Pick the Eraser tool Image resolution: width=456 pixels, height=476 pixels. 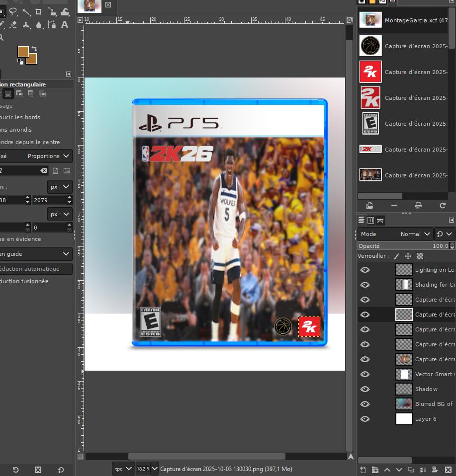13,24
